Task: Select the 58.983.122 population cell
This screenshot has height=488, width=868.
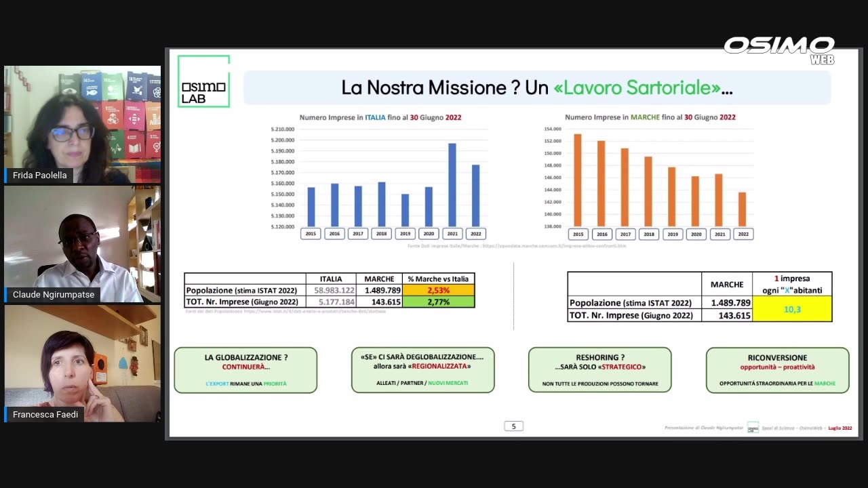Action: point(331,290)
